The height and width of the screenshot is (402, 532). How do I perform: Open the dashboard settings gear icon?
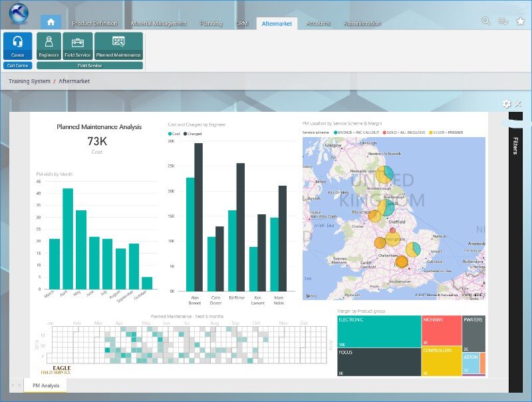click(507, 104)
